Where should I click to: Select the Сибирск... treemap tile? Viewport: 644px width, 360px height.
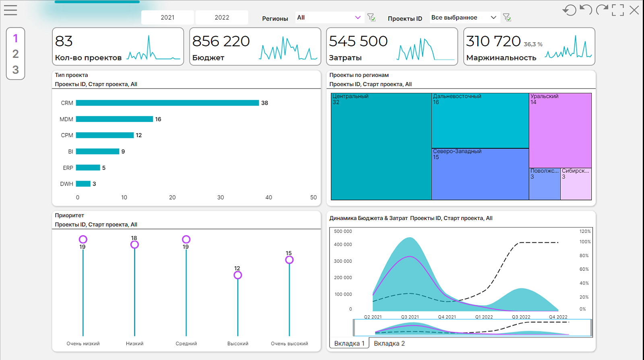click(x=576, y=184)
